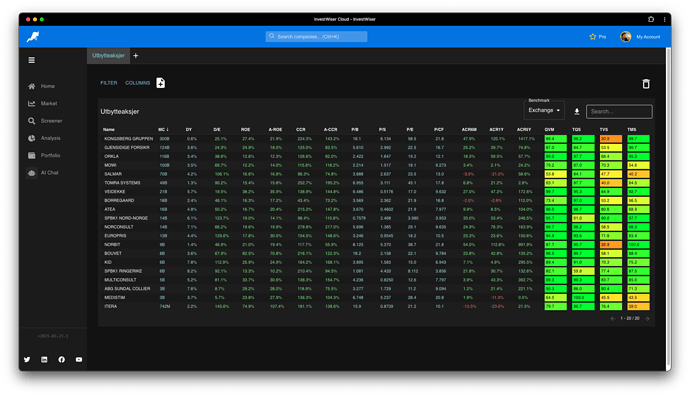The image size is (690, 396).
Task: Click the GJENSIDIGE FORSIKR row name
Action: coord(127,147)
